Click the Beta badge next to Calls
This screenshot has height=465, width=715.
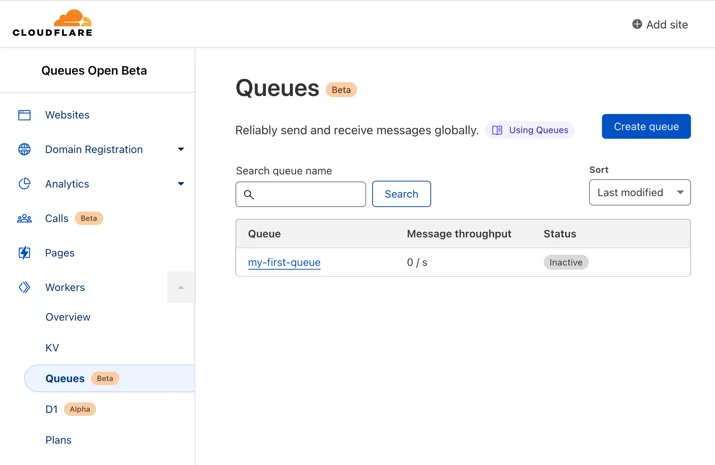[88, 218]
